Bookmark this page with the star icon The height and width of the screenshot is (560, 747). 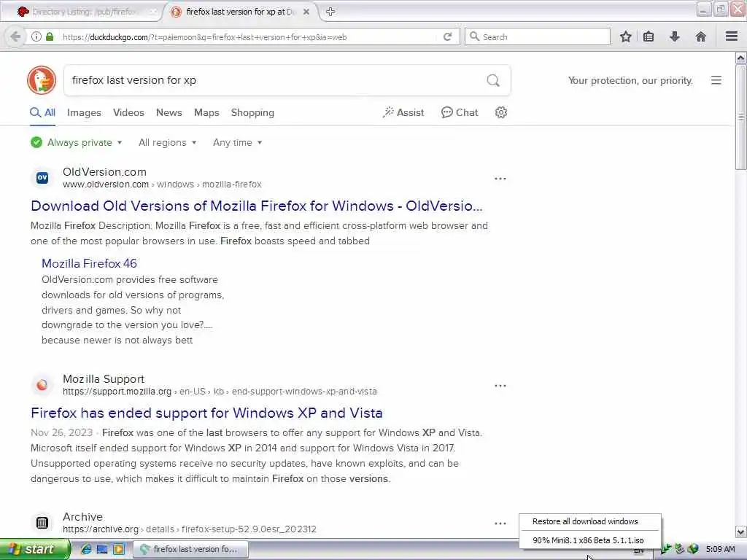(x=625, y=36)
